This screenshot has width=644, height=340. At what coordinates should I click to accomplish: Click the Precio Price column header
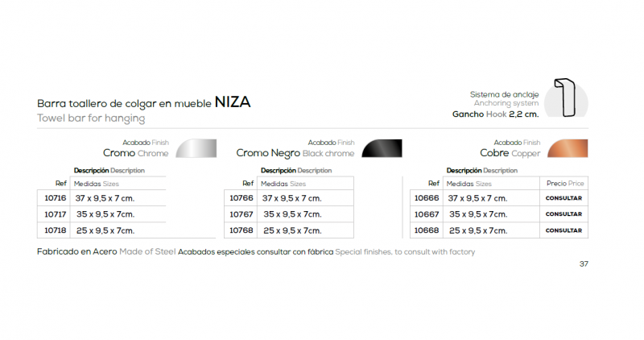565,184
